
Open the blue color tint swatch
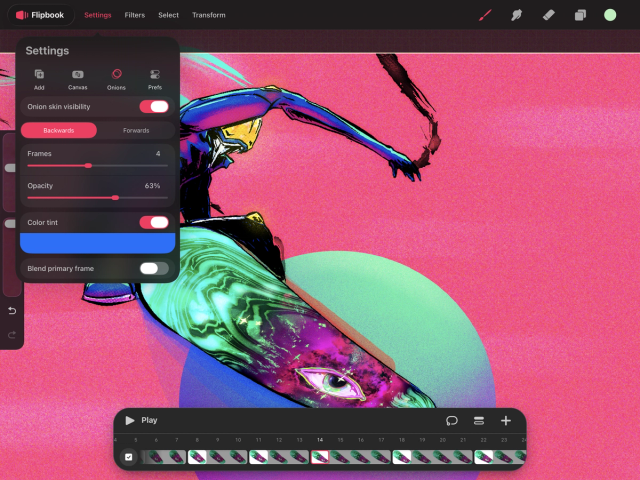coord(98,243)
